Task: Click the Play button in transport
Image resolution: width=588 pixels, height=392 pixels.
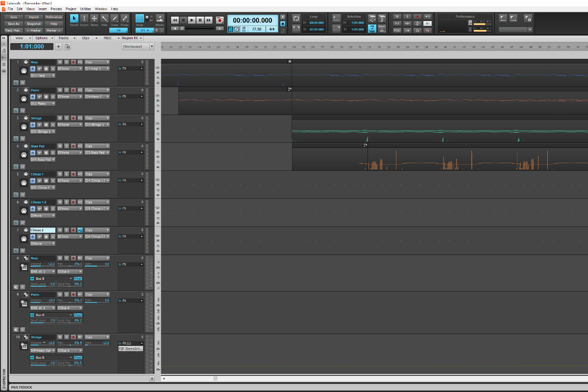Action: pyautogui.click(x=192, y=20)
